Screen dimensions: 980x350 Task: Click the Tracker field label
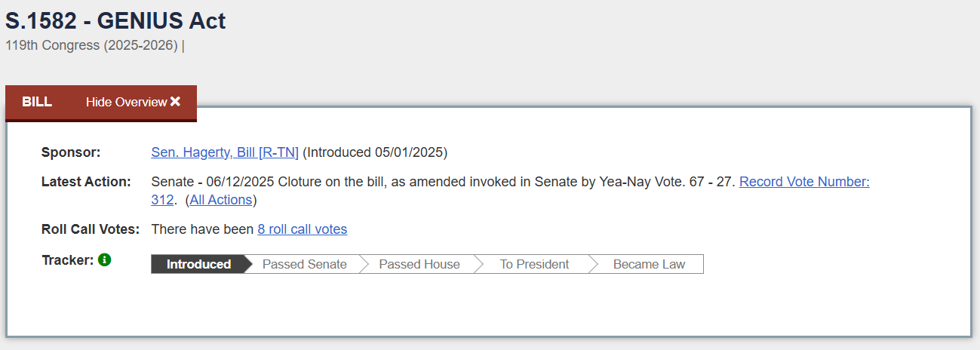67,260
